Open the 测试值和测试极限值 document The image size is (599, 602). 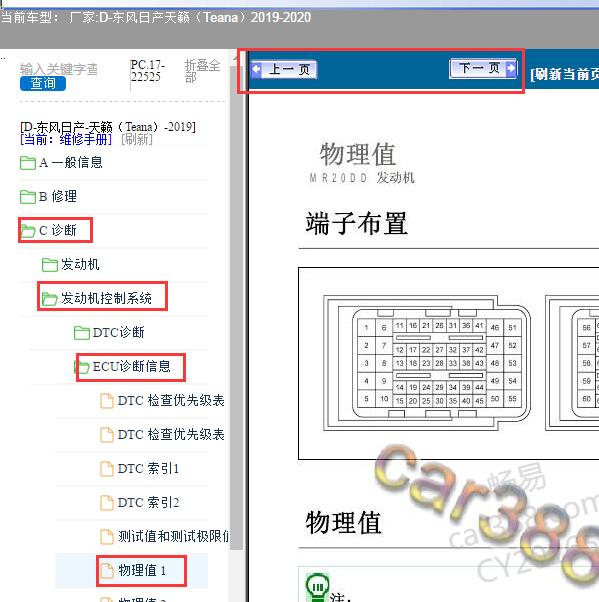[164, 536]
